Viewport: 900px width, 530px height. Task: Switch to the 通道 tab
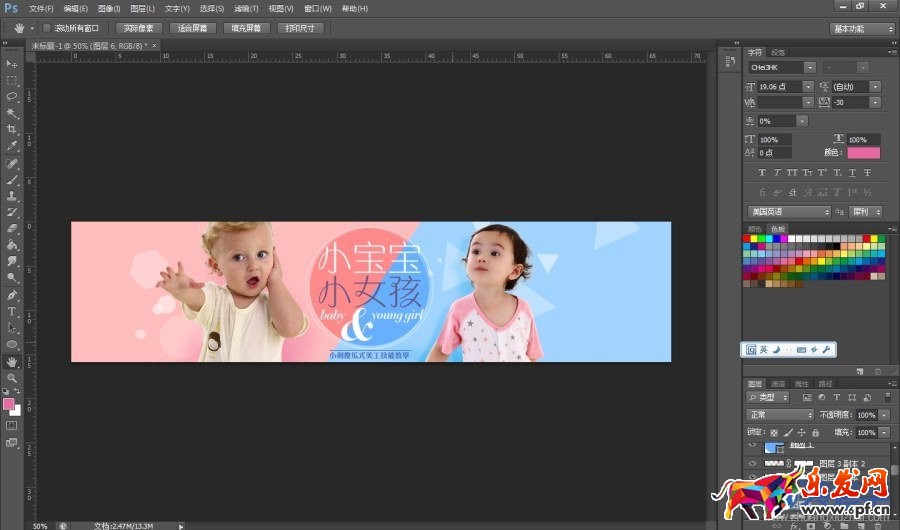click(x=778, y=383)
